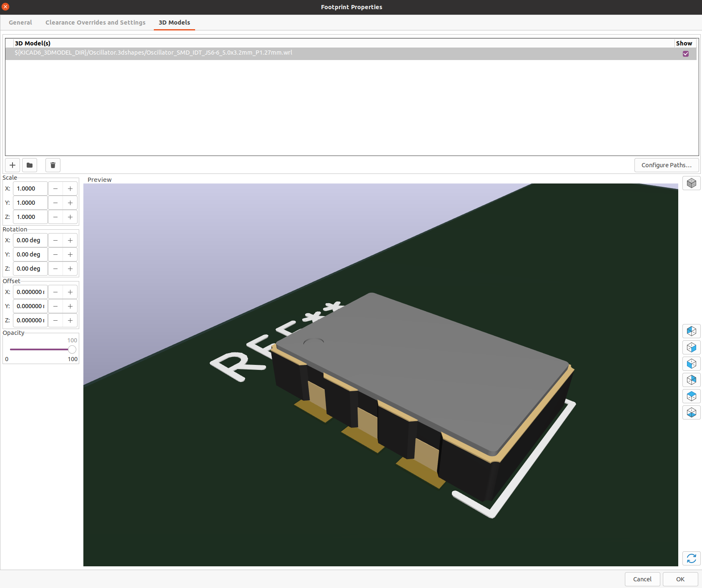Viewport: 702px width, 588px height.
Task: Click the Configure Paths button
Action: coord(666,165)
